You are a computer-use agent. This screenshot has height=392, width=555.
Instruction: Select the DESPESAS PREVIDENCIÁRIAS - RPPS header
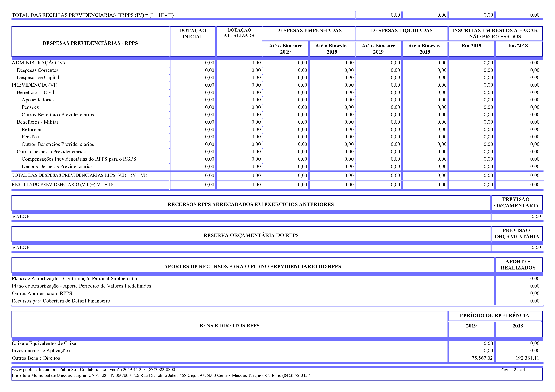90,43
